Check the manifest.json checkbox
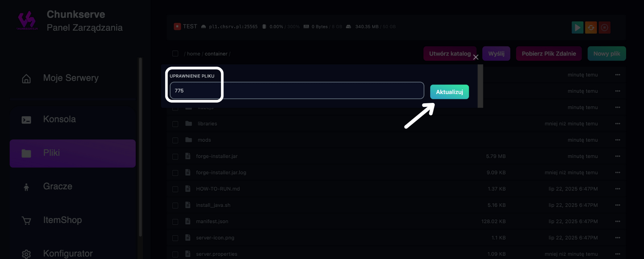Viewport: 644px width, 259px height. (x=175, y=222)
